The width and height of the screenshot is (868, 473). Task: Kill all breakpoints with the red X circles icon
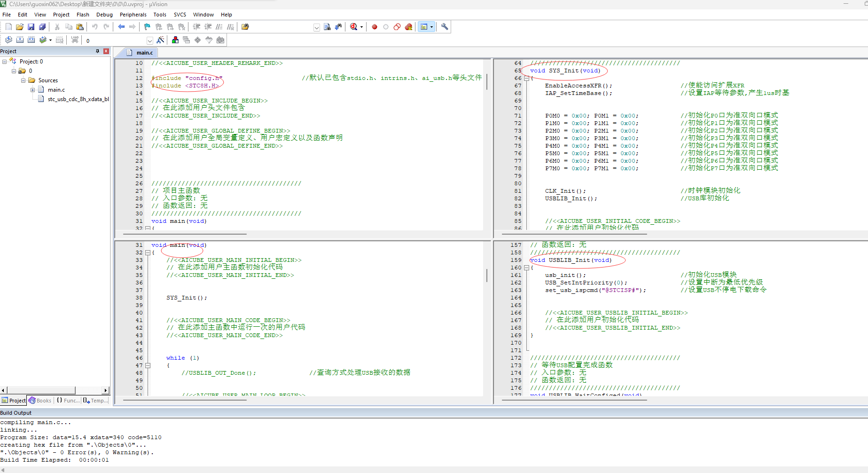pos(408,27)
